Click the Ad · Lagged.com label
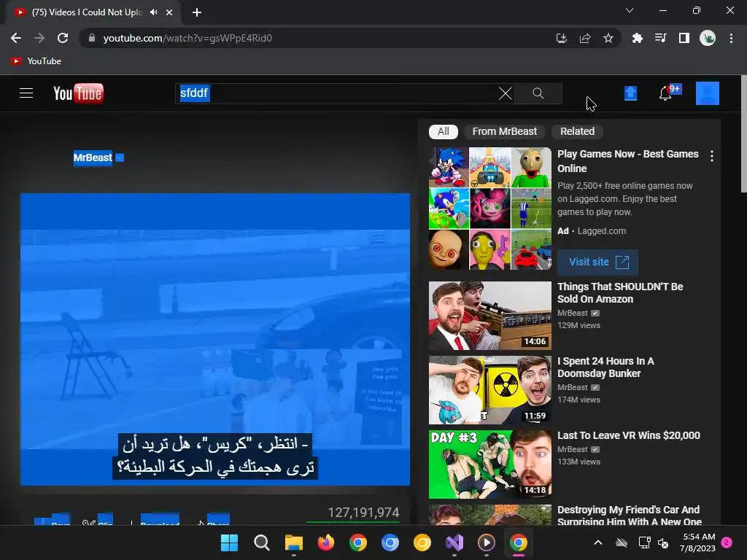 [592, 231]
